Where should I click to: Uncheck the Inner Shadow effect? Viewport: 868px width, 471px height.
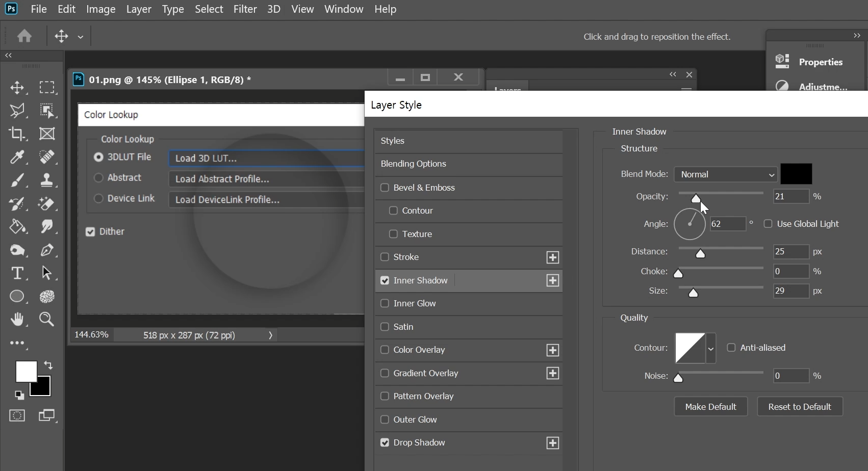click(x=385, y=280)
